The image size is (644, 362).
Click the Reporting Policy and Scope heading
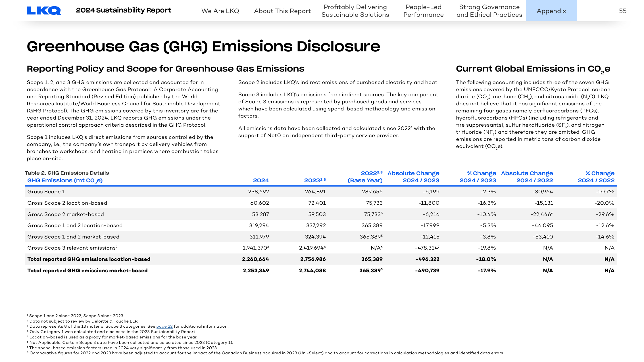[x=166, y=69]
